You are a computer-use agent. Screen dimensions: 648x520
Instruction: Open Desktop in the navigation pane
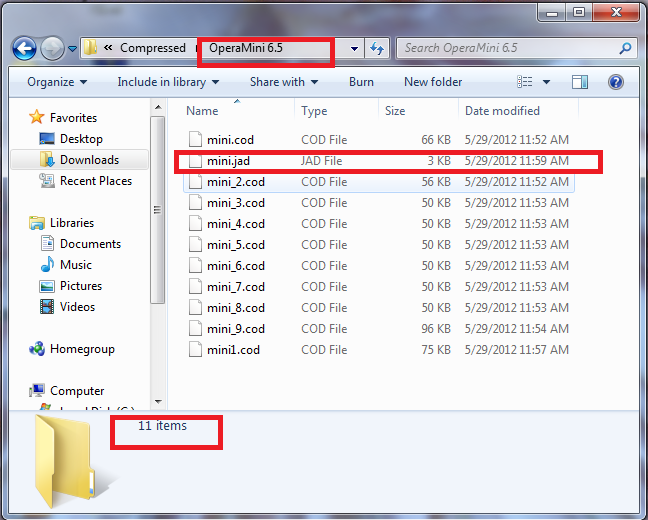point(81,139)
